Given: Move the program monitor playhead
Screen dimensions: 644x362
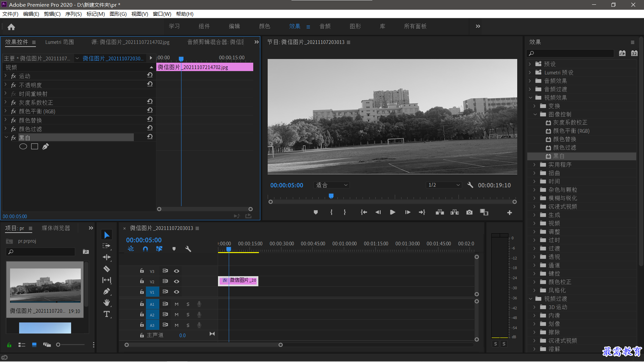Looking at the screenshot, I should coord(331,196).
